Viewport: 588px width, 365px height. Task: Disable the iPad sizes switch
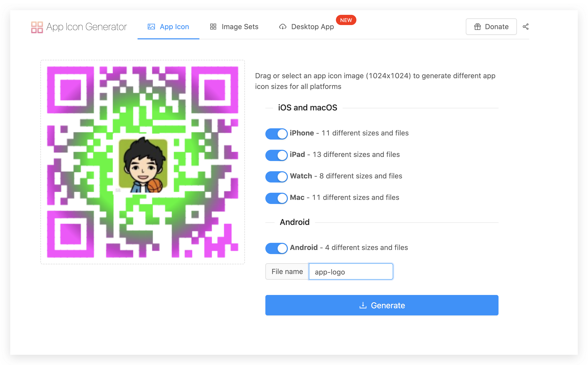(x=277, y=155)
